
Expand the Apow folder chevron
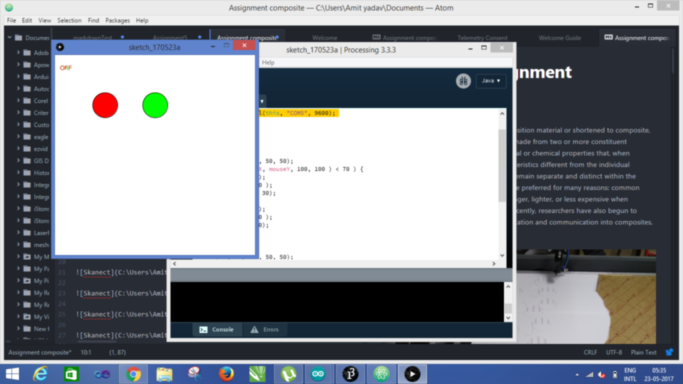pyautogui.click(x=18, y=65)
